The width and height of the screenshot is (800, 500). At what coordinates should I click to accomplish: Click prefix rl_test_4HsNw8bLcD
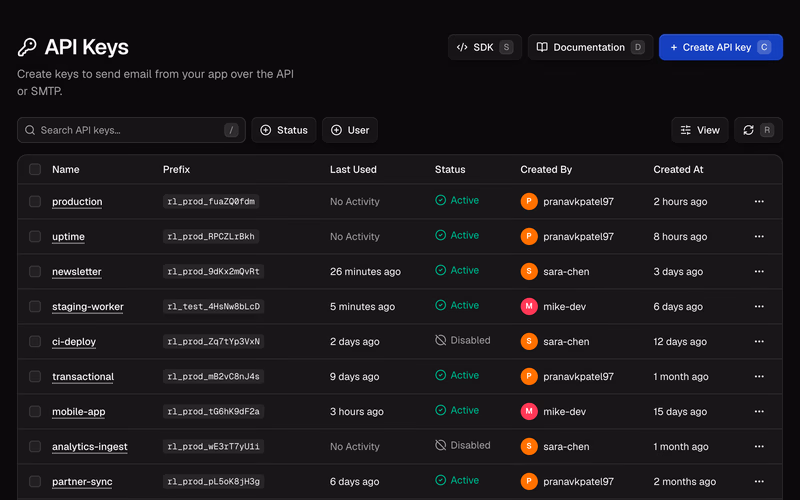coord(213,306)
